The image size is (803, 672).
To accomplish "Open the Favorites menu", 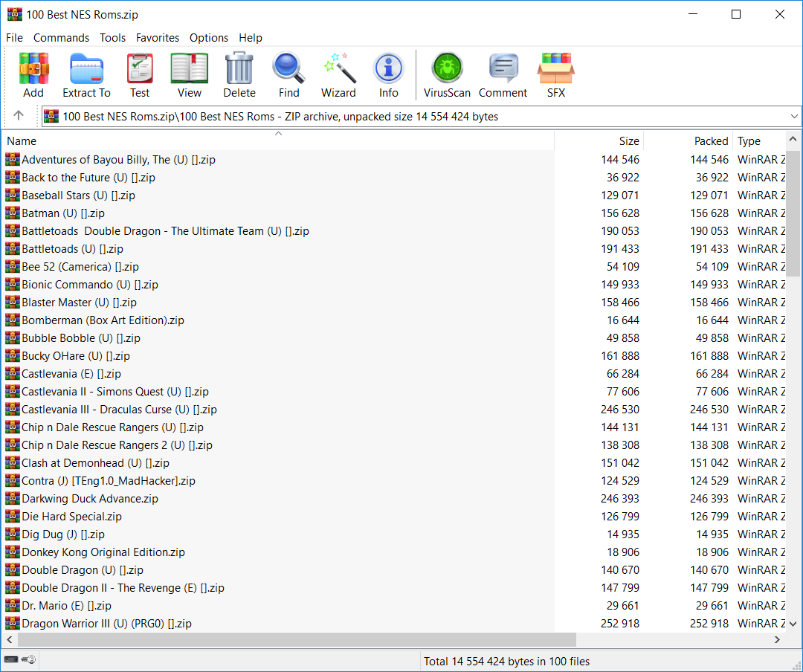I will click(x=157, y=38).
